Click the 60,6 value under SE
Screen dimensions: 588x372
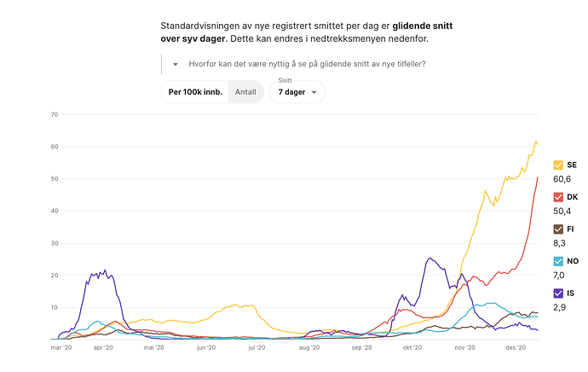point(564,179)
